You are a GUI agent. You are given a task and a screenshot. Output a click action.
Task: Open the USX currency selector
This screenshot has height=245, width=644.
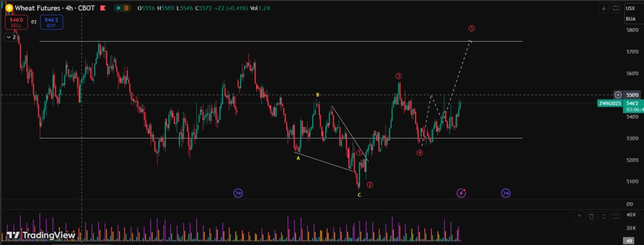[631, 8]
